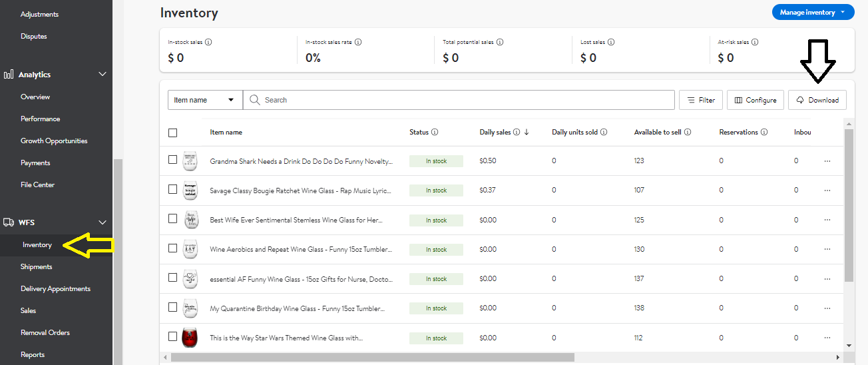Go to Growth Opportunities page

[x=54, y=141]
